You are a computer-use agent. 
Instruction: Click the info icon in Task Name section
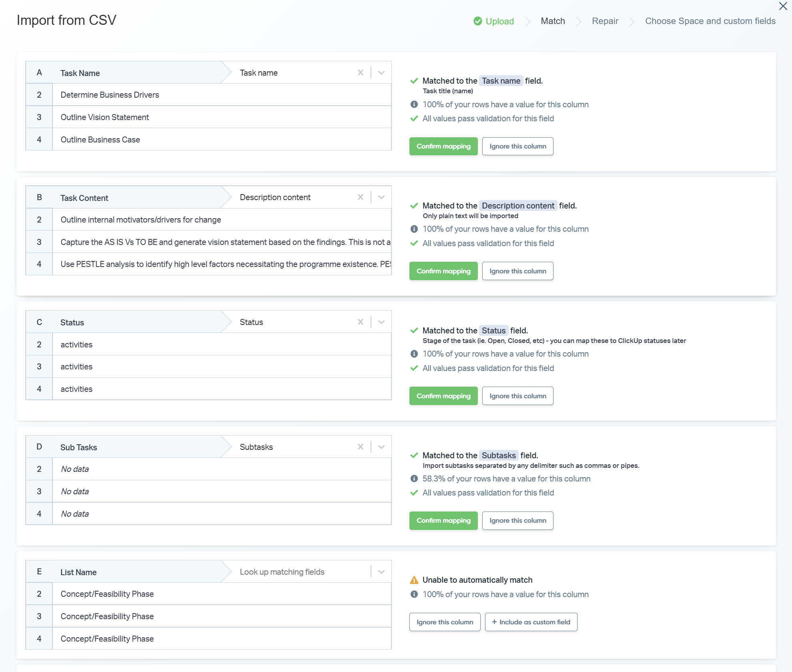(414, 104)
